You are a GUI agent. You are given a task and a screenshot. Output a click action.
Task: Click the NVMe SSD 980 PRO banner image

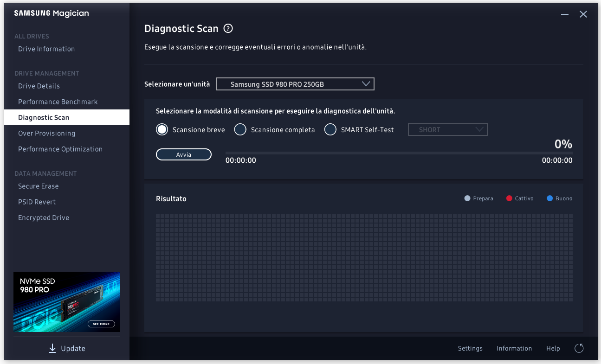67,302
